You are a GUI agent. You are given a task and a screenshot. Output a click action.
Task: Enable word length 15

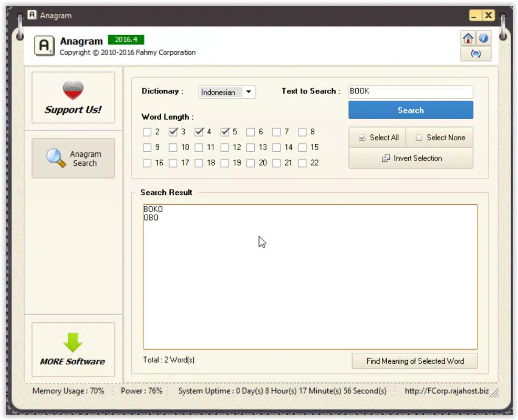302,148
